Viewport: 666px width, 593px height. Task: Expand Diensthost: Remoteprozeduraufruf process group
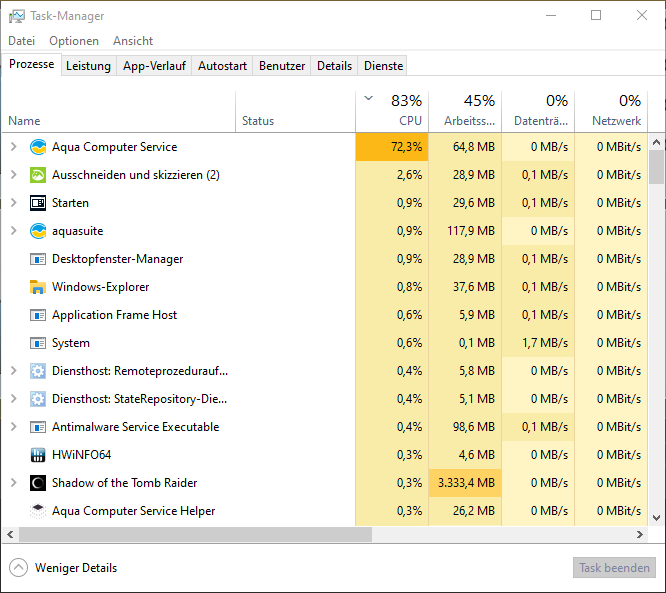point(13,371)
